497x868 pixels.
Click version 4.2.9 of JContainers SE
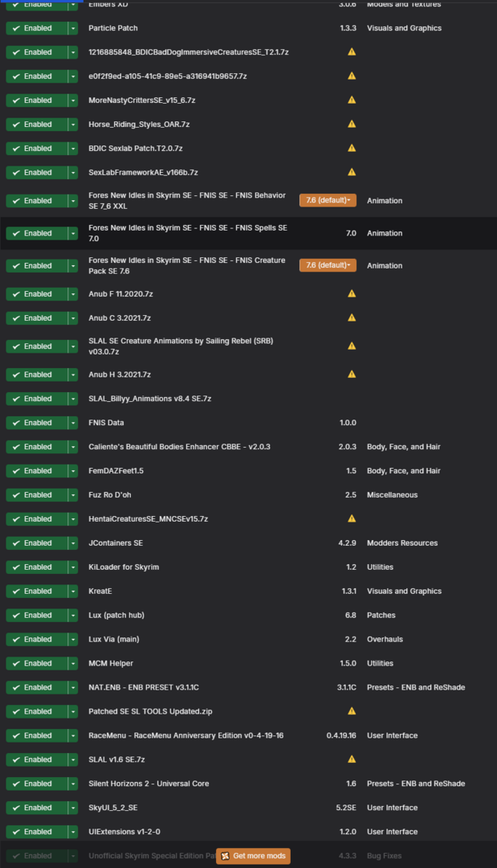click(347, 543)
